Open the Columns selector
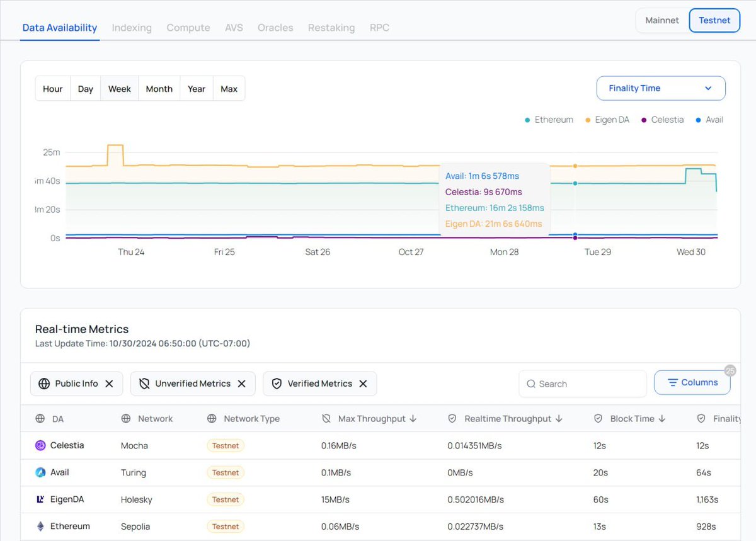 pos(692,382)
